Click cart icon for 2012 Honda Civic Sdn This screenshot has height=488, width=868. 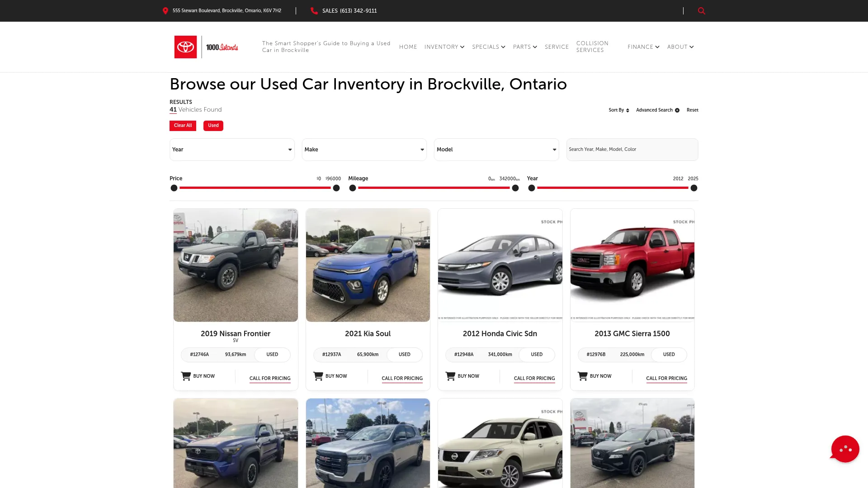pyautogui.click(x=450, y=376)
